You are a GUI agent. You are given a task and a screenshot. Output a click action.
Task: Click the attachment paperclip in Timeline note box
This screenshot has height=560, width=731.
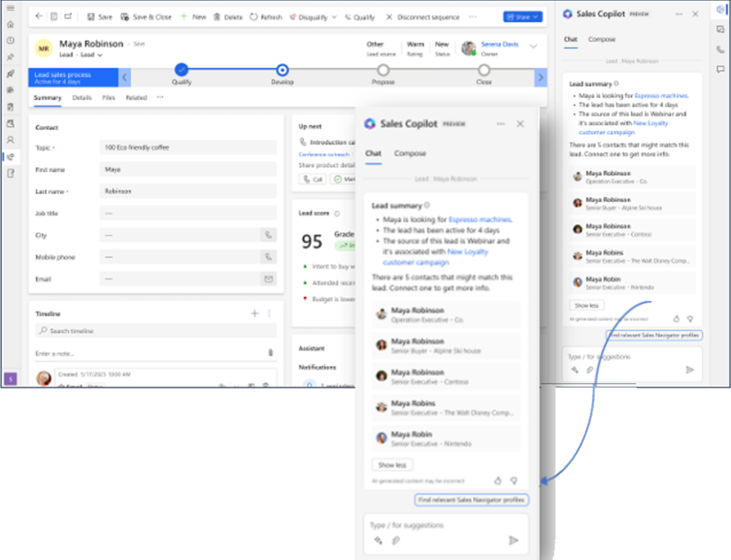point(270,353)
